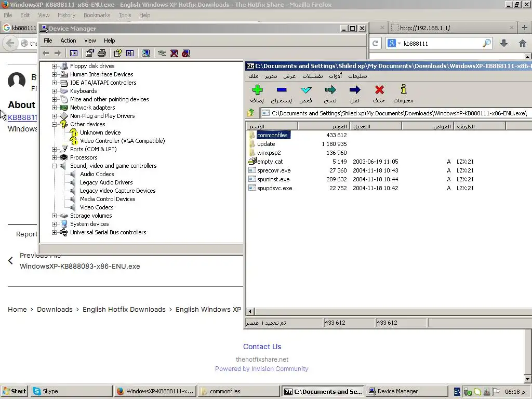The width and height of the screenshot is (532, 399).
Task: Click the الحجم (Size) column header
Action: pyautogui.click(x=324, y=126)
